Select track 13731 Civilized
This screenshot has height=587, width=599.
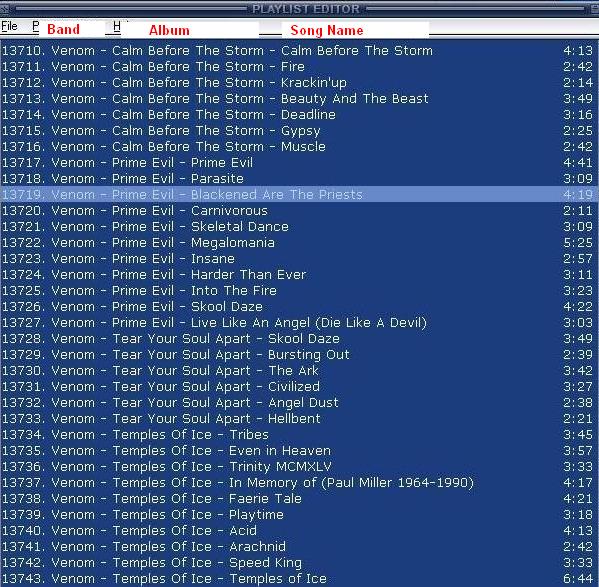(x=299, y=387)
